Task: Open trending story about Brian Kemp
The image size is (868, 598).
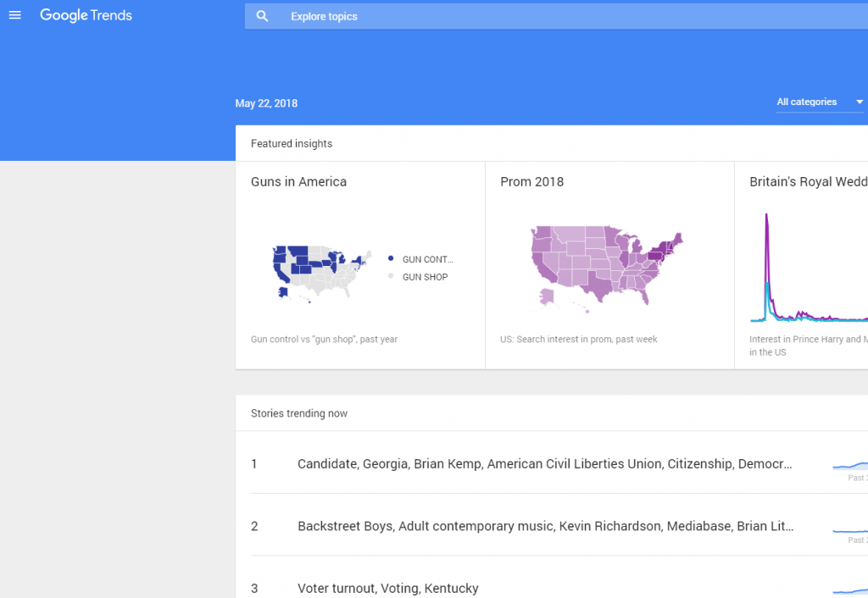Action: [544, 463]
